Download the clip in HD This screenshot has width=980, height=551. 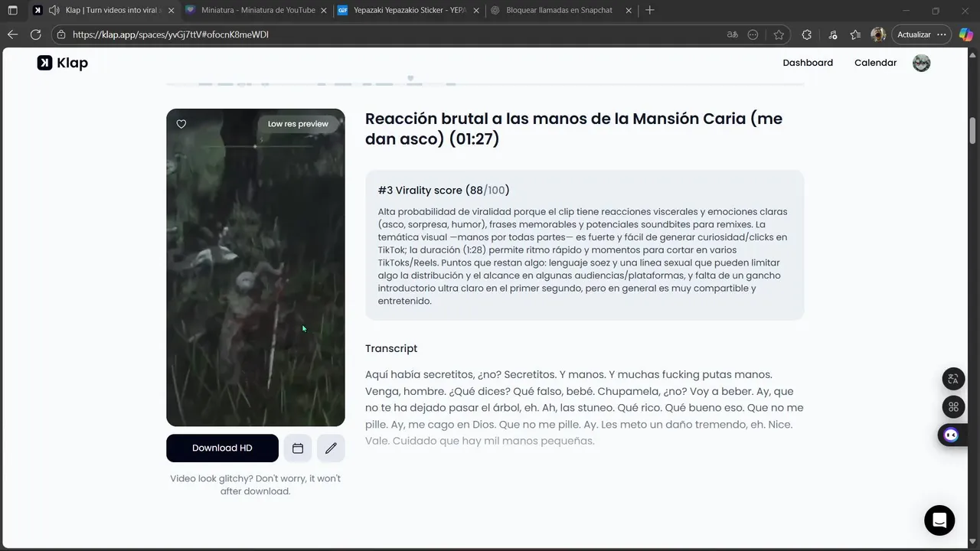222,448
